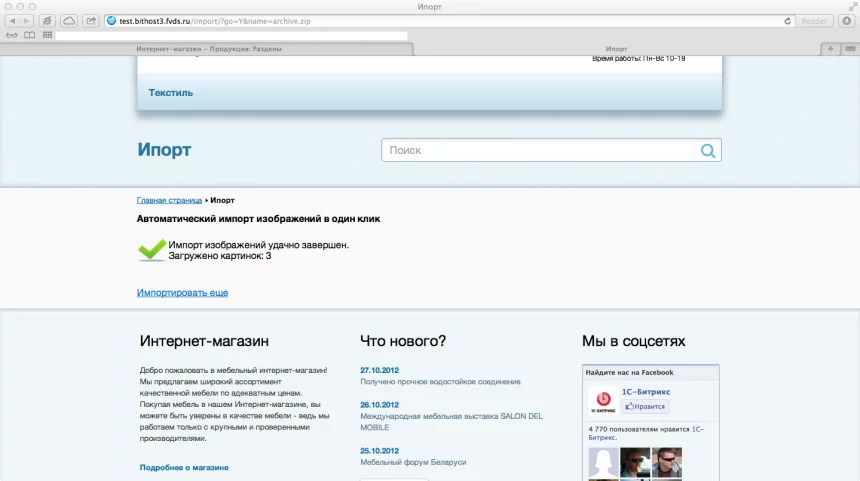Viewport: 860px width, 481px height.
Task: Reload the page using the refresh icon
Action: click(788, 21)
